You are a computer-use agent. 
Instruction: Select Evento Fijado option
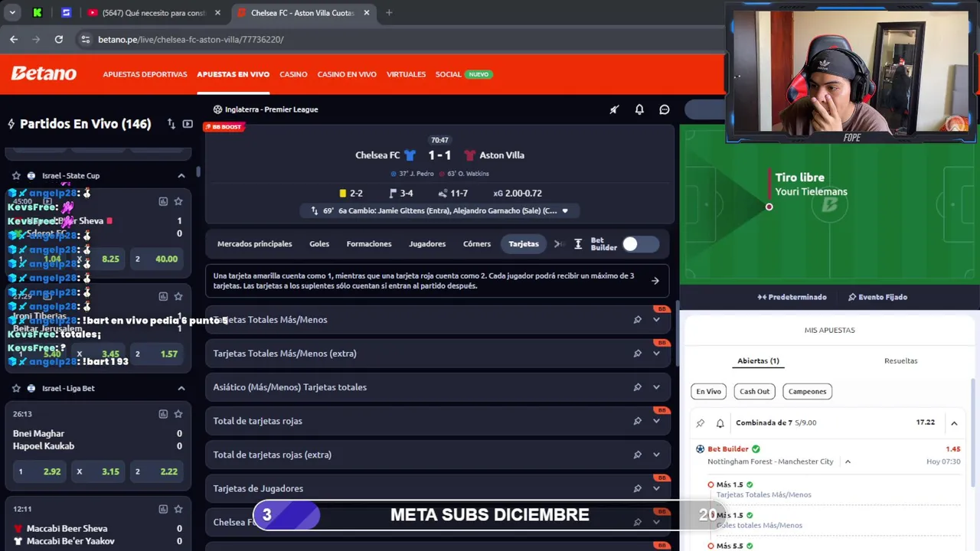(x=877, y=297)
